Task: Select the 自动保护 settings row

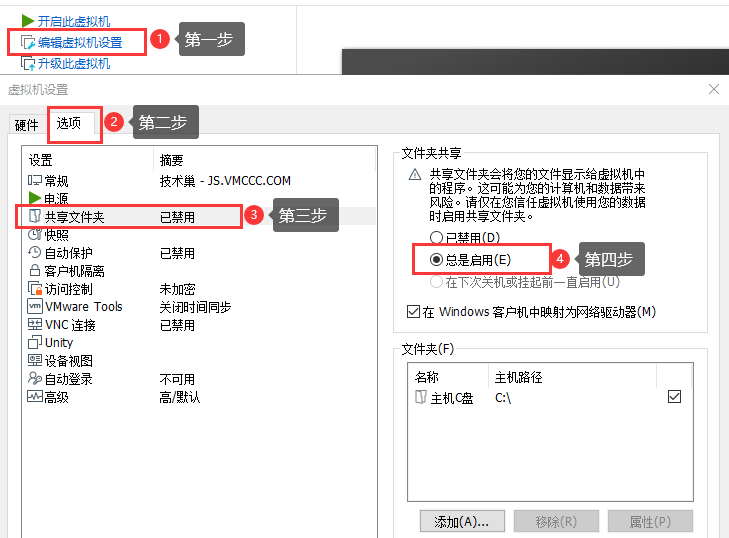Action: (199, 252)
